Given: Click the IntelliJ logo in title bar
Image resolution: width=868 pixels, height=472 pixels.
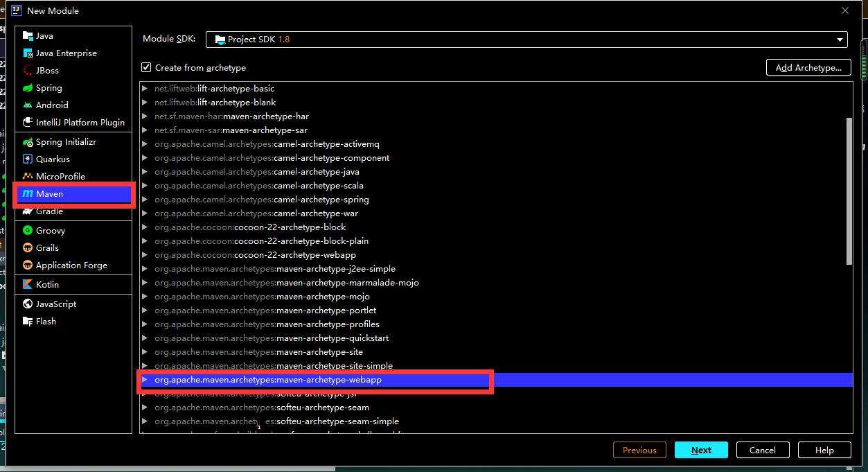Looking at the screenshot, I should tap(16, 10).
